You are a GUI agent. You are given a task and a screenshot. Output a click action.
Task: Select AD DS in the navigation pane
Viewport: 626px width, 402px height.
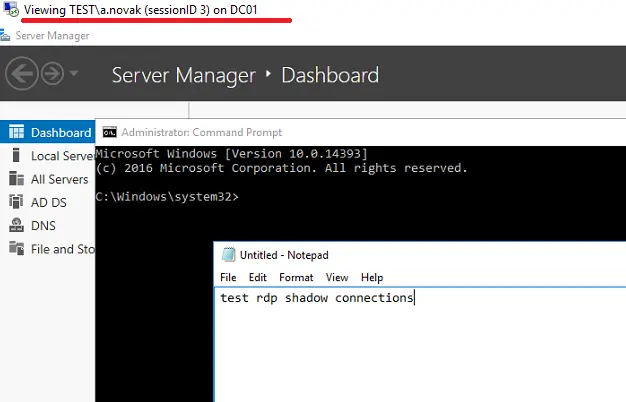point(48,202)
